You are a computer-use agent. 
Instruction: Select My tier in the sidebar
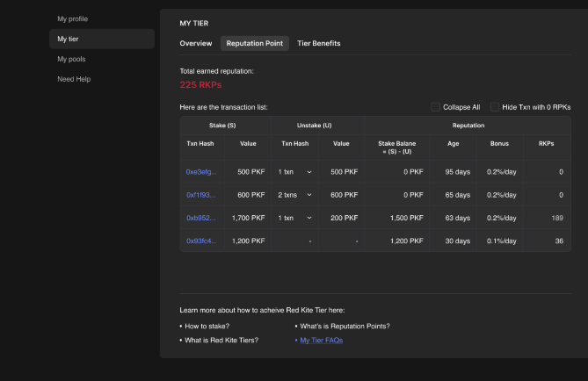(x=102, y=39)
